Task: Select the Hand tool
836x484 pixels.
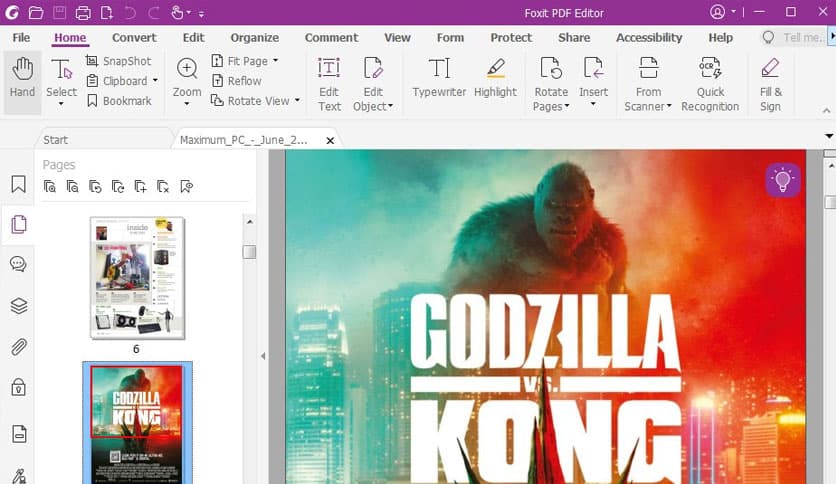Action: [22, 78]
